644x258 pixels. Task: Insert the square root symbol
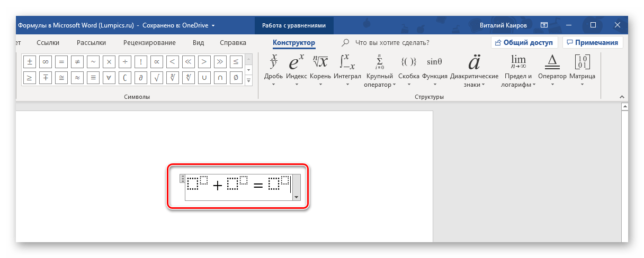point(157,78)
